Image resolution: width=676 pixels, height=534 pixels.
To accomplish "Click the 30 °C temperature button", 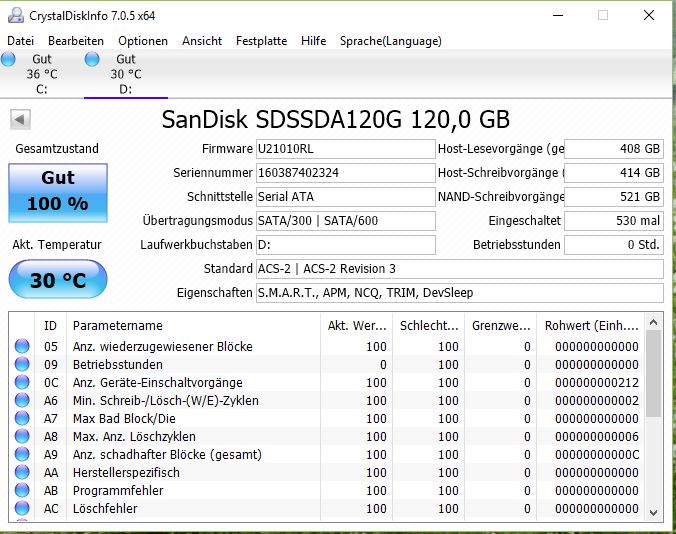I will point(58,280).
